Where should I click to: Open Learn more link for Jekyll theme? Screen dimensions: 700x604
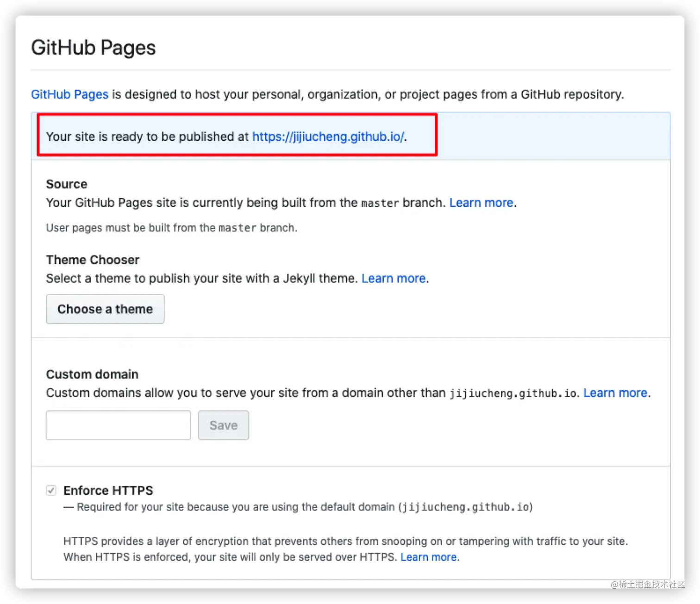pyautogui.click(x=394, y=278)
